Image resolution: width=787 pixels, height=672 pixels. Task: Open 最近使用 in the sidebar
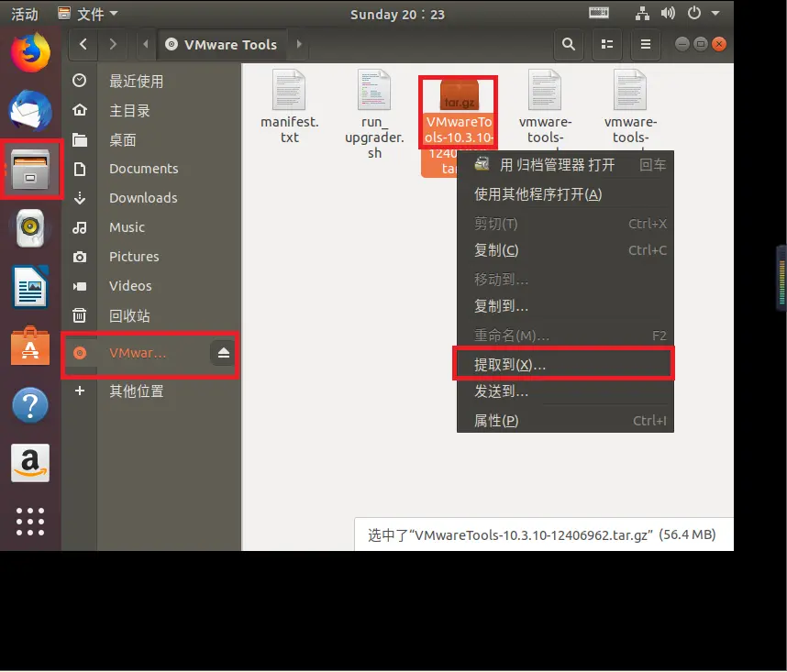click(151, 81)
